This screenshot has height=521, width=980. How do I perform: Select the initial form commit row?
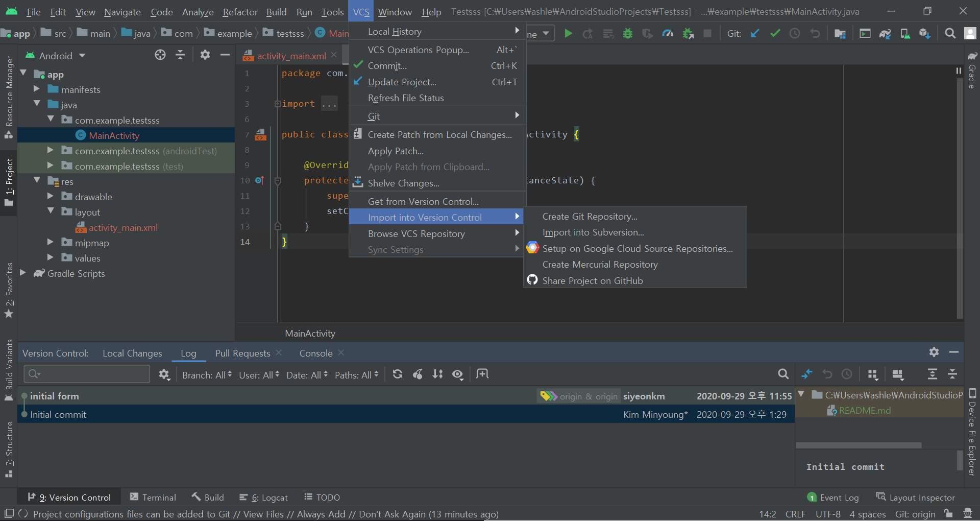pyautogui.click(x=406, y=396)
